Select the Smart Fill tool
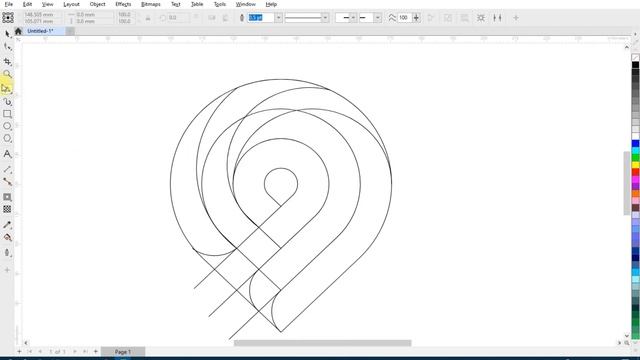The height and width of the screenshot is (360, 640). tap(7, 253)
